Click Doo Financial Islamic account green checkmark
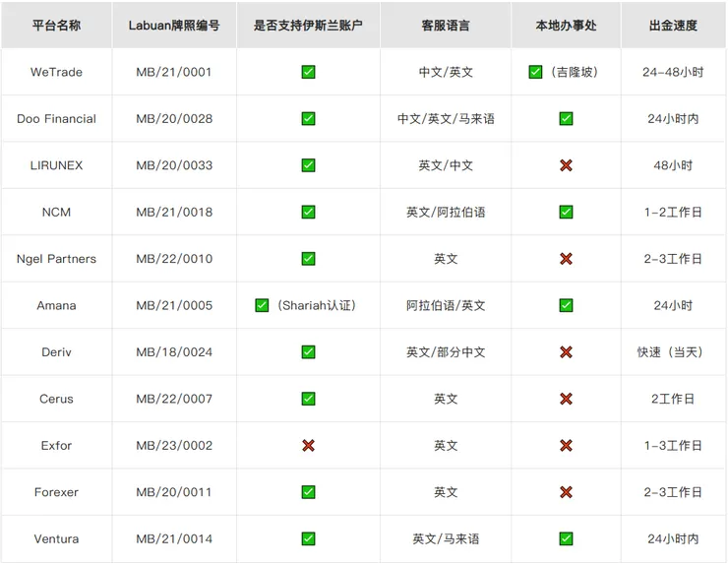 pos(308,118)
